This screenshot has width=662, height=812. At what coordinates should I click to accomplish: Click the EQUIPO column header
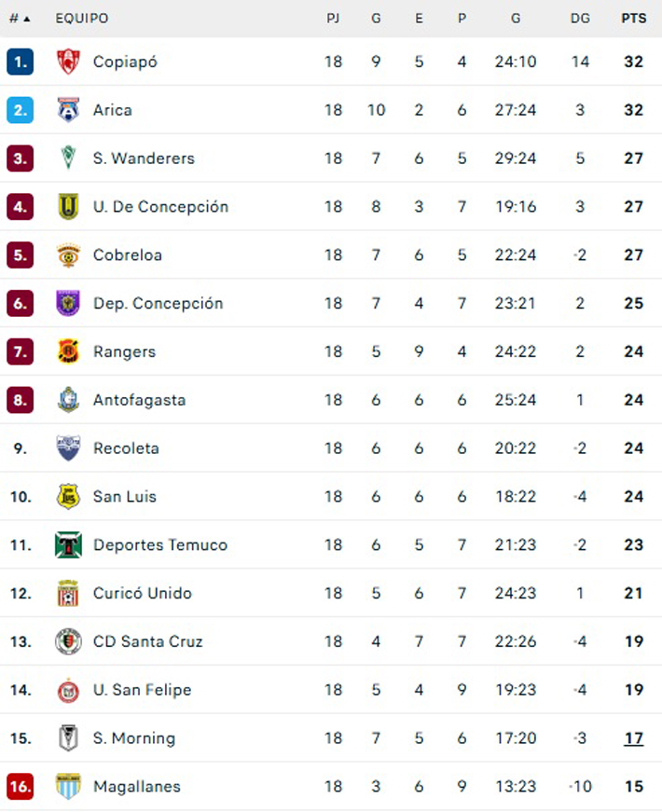coord(82,19)
